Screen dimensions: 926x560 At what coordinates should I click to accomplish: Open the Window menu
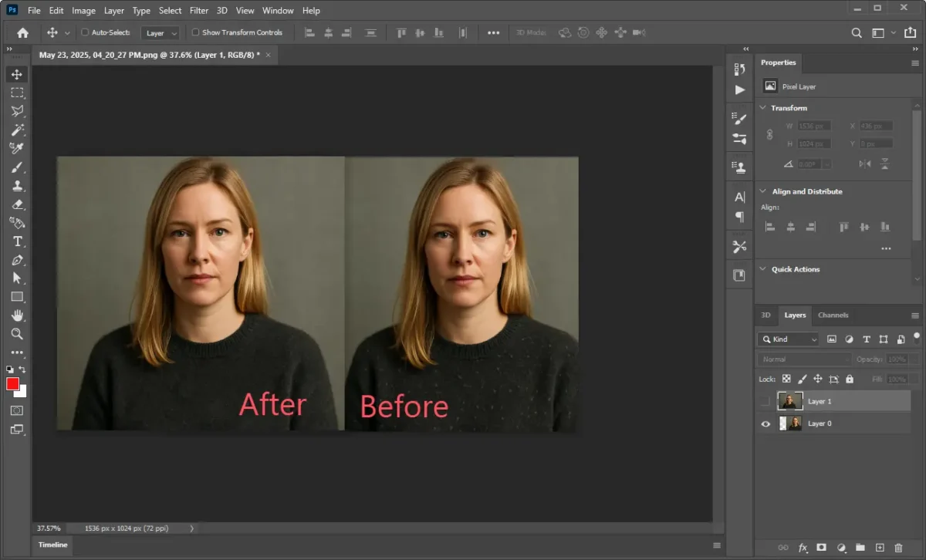pyautogui.click(x=278, y=11)
